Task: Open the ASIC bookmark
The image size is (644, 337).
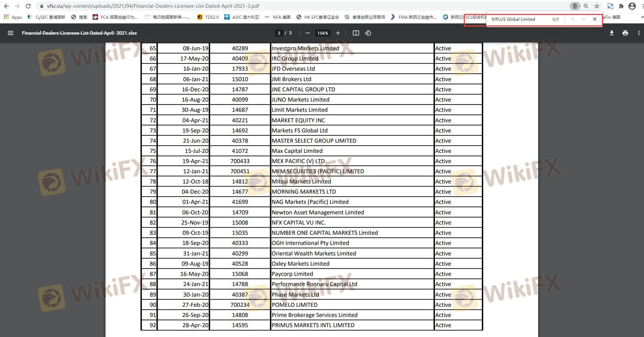Action: [242, 17]
